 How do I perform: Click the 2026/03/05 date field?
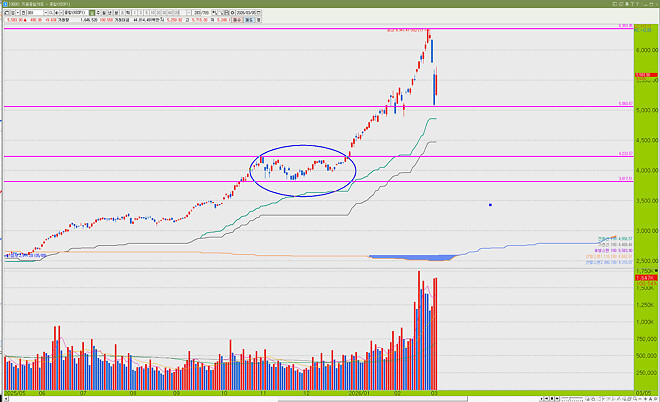coord(246,13)
